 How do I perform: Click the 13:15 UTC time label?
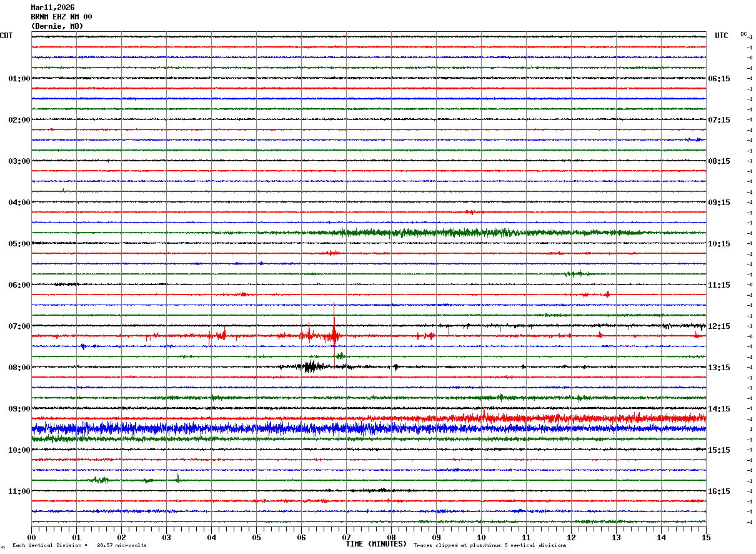coord(719,368)
